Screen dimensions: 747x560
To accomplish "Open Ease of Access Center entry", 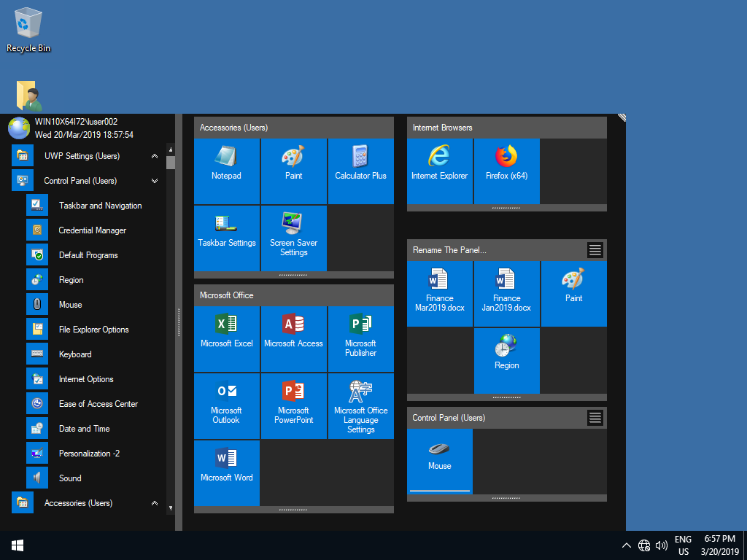I will click(x=98, y=404).
